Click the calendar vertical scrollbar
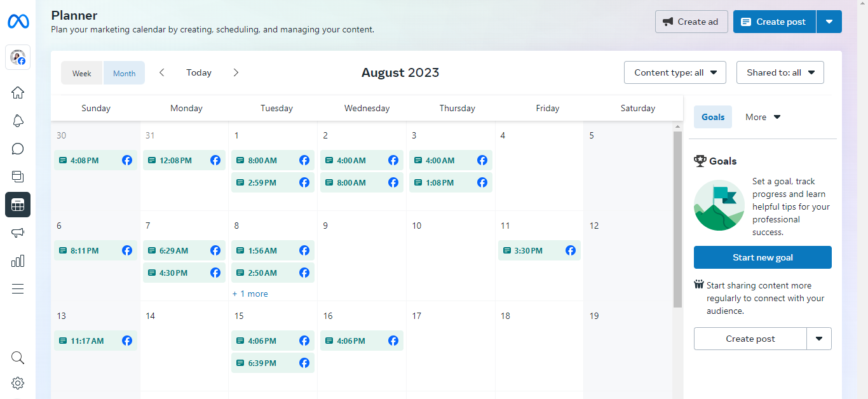The height and width of the screenshot is (399, 868). point(677,216)
